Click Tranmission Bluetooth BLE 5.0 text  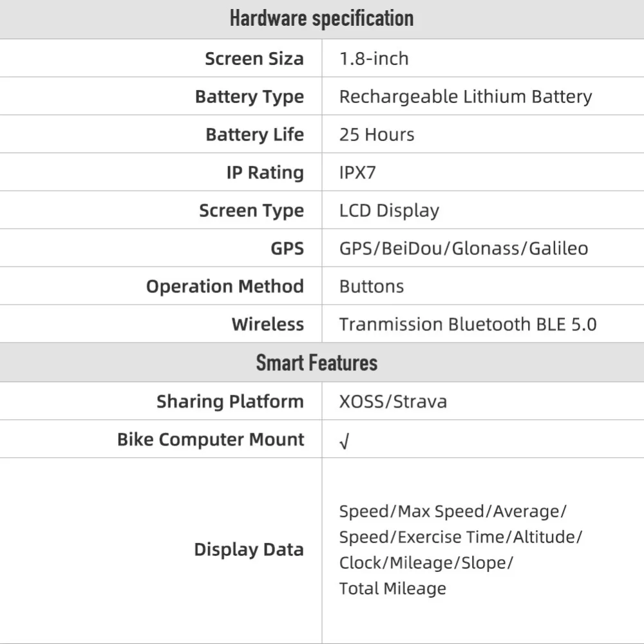coord(468,325)
